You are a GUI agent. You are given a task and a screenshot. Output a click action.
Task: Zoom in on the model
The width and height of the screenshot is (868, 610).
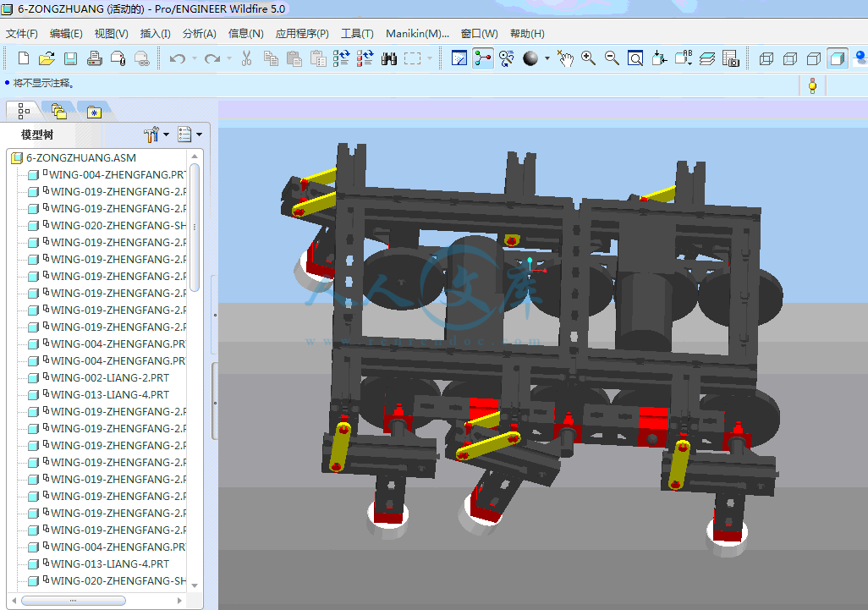click(x=589, y=58)
